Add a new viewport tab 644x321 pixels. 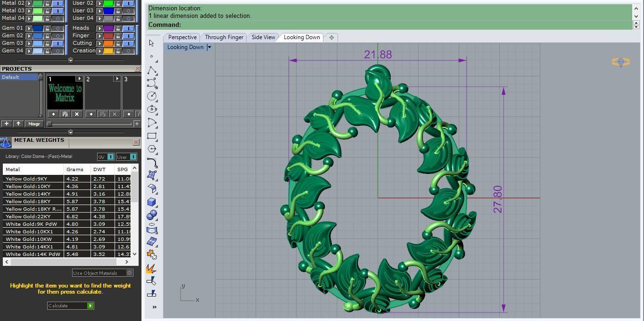click(331, 37)
